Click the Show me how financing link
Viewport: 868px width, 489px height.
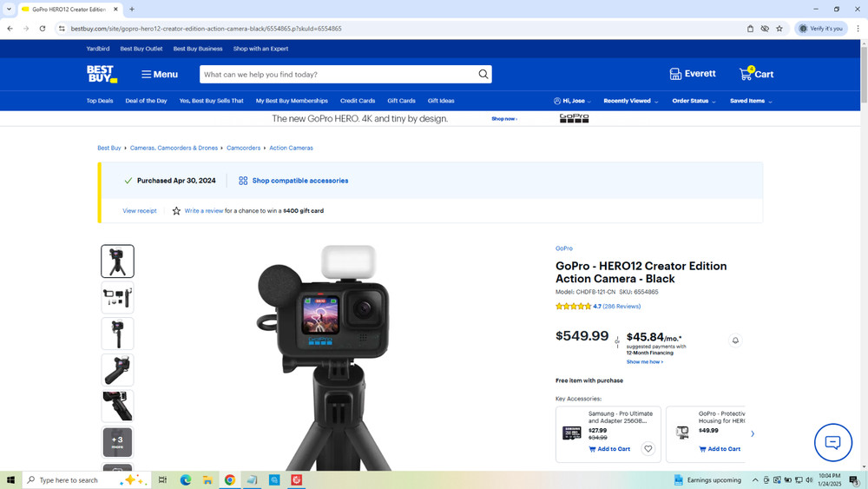[644, 361]
